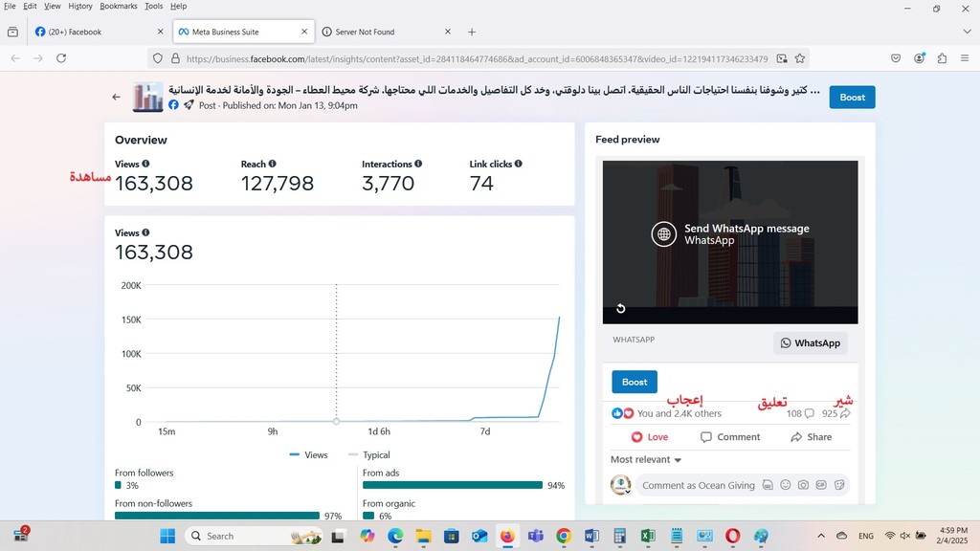Open the Windows Start menu

pos(167,536)
